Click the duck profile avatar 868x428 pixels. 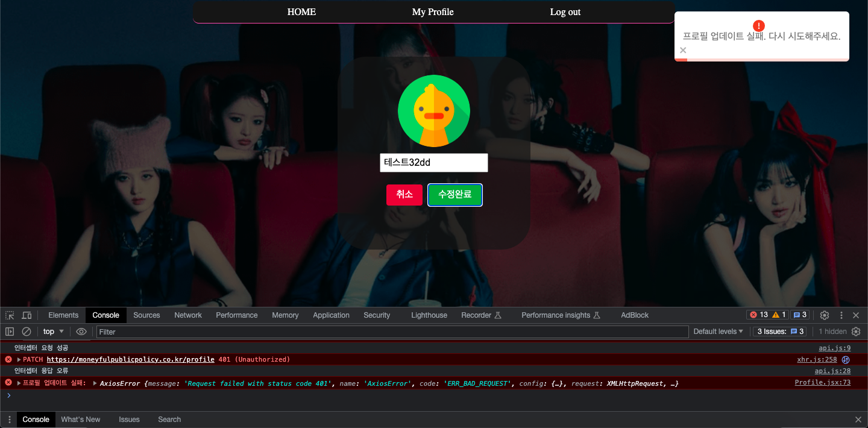click(434, 111)
